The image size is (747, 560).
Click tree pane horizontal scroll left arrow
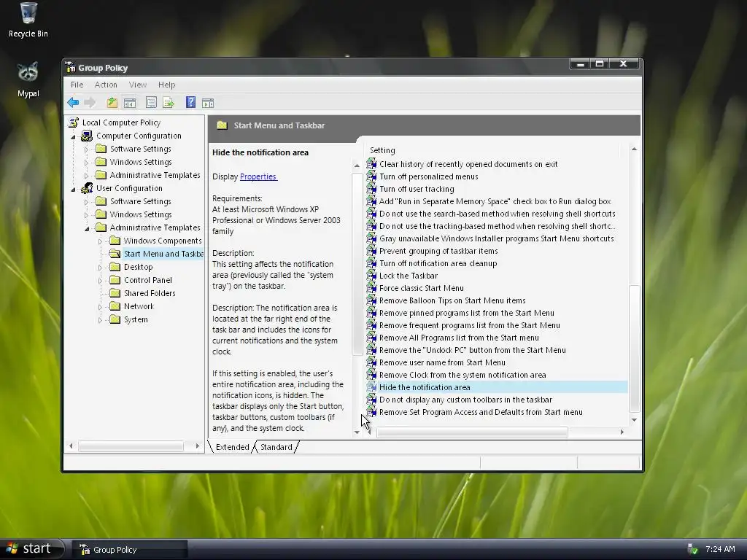(x=71, y=446)
